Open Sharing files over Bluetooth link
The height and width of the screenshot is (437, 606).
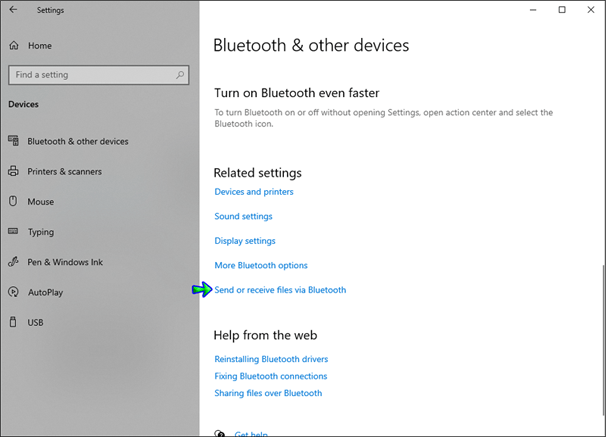pos(268,393)
